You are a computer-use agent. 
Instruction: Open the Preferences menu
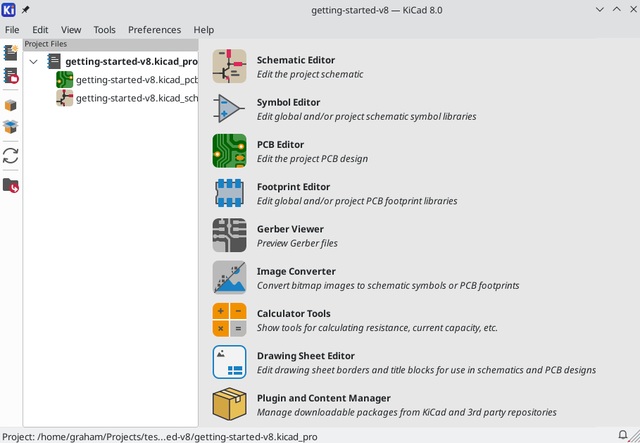(x=154, y=30)
